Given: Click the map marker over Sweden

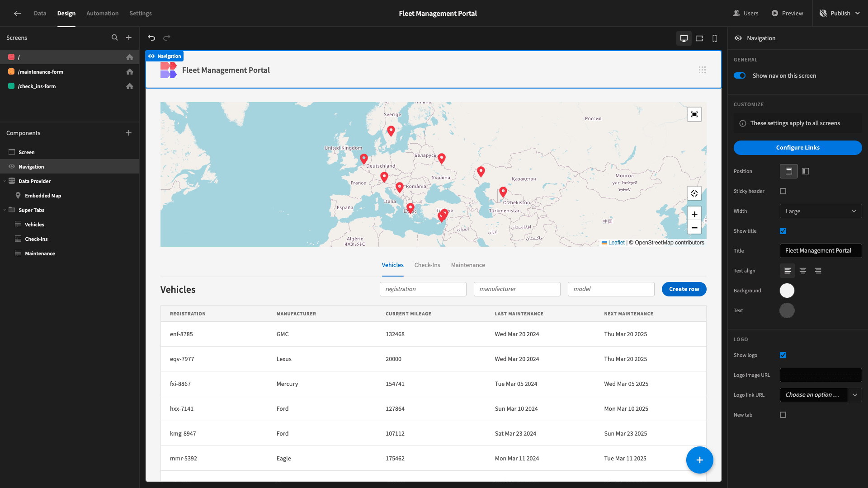Looking at the screenshot, I should pyautogui.click(x=391, y=131).
